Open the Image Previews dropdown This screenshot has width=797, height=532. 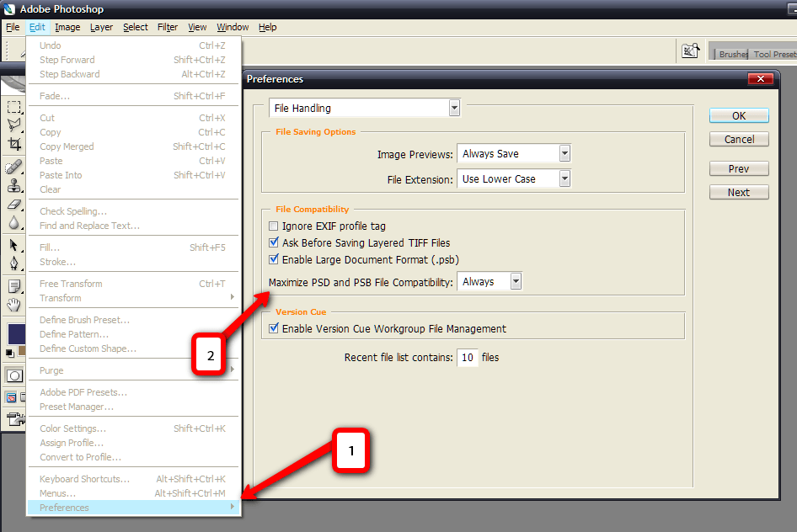[564, 154]
